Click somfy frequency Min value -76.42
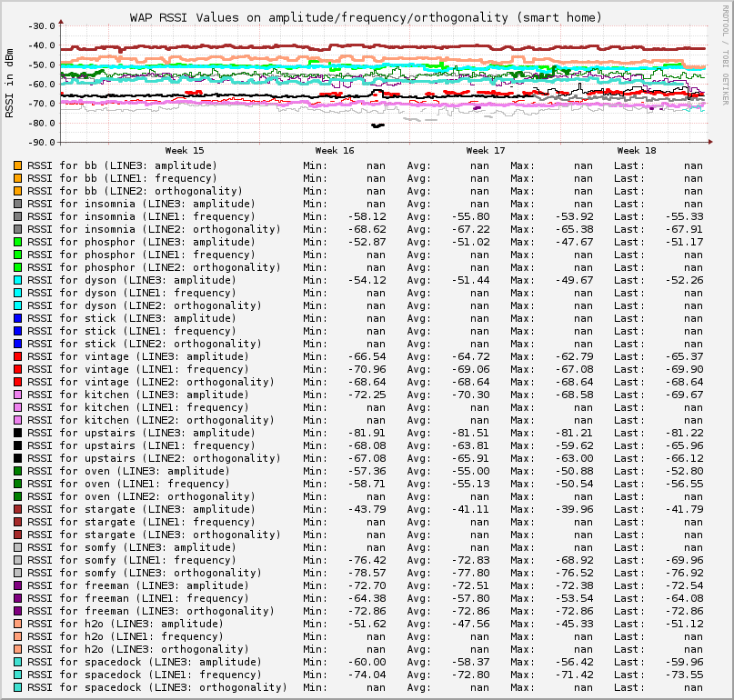Viewport: 734px width, 700px height. (x=367, y=560)
